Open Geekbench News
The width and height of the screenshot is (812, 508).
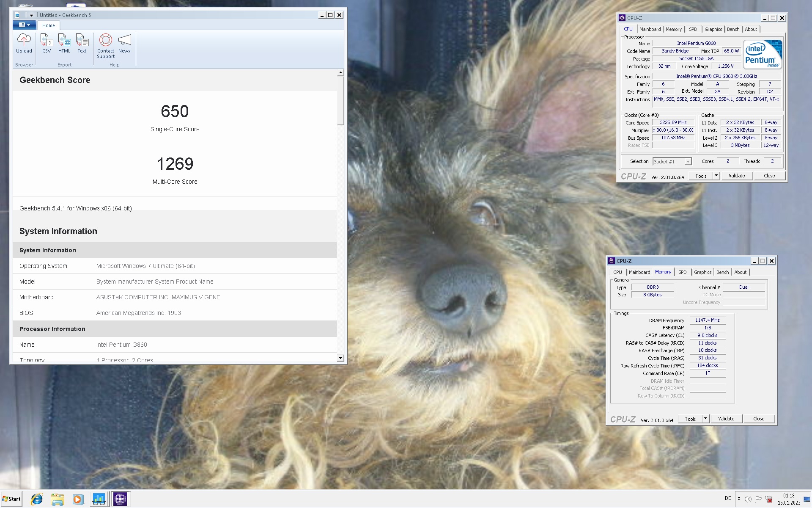[x=124, y=44]
